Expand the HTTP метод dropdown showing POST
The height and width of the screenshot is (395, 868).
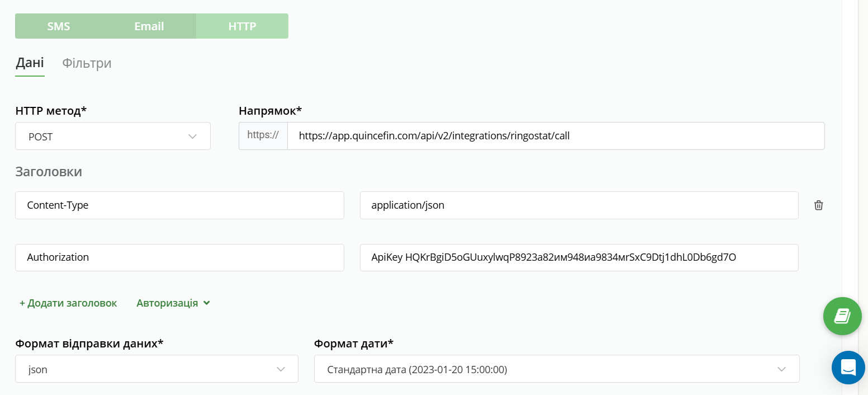[113, 137]
